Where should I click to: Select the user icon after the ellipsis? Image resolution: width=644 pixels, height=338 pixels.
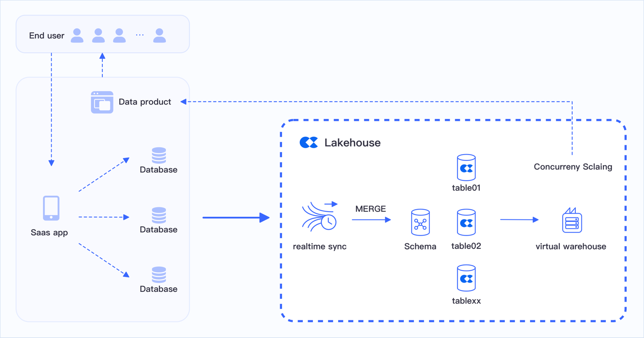[x=160, y=36]
